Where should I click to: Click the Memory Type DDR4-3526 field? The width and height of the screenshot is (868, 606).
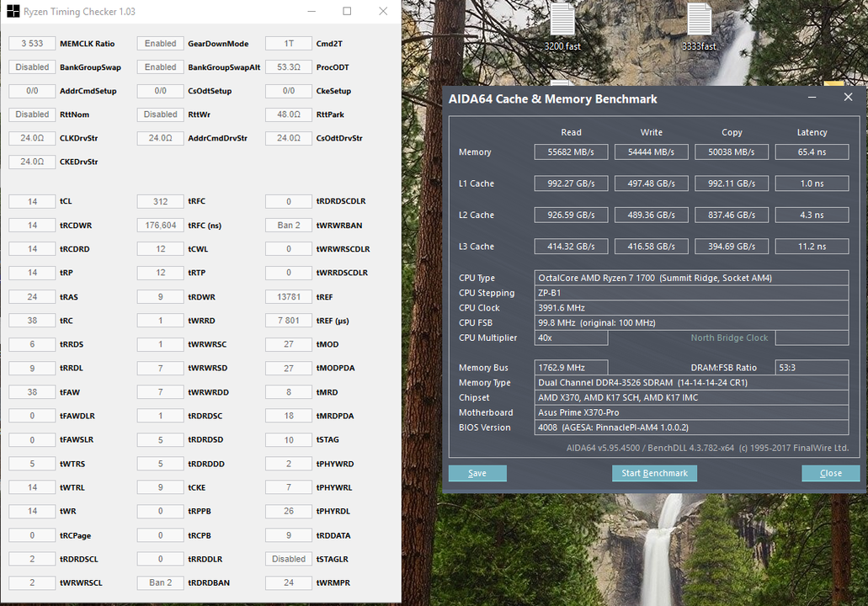tap(691, 382)
